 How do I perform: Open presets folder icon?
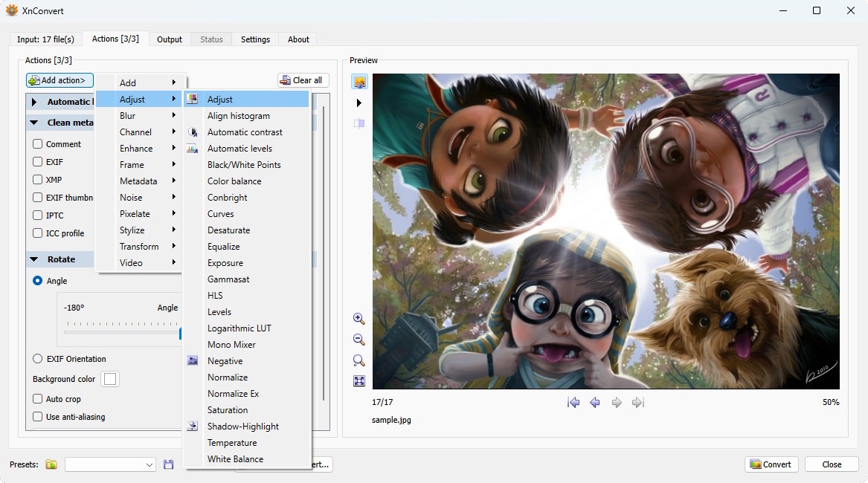pos(51,464)
